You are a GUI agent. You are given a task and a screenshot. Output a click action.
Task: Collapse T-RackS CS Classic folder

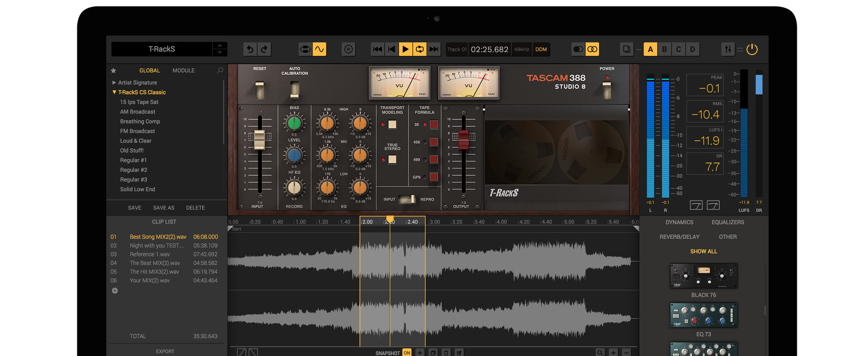(114, 92)
